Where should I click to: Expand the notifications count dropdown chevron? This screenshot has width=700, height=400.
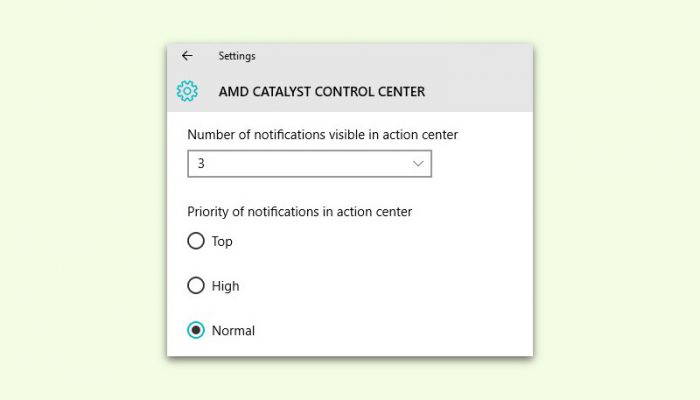(x=418, y=163)
